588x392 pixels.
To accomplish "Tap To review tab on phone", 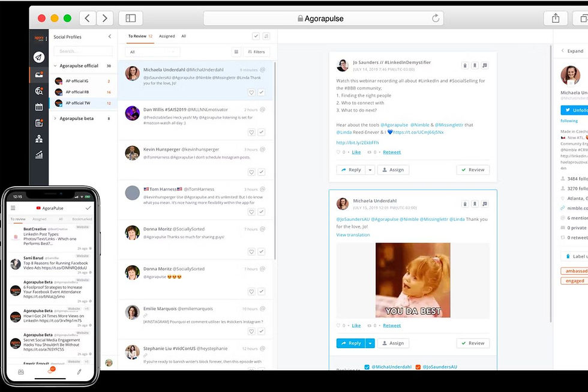I will [18, 219].
